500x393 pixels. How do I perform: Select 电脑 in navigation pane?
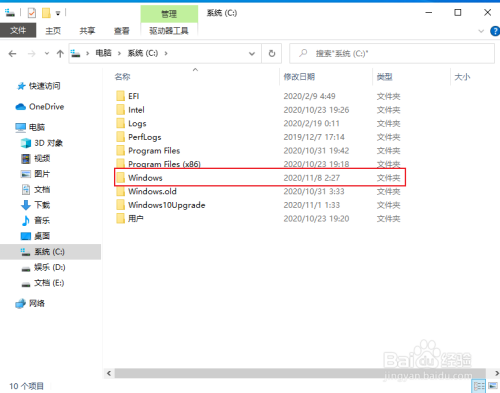37,127
